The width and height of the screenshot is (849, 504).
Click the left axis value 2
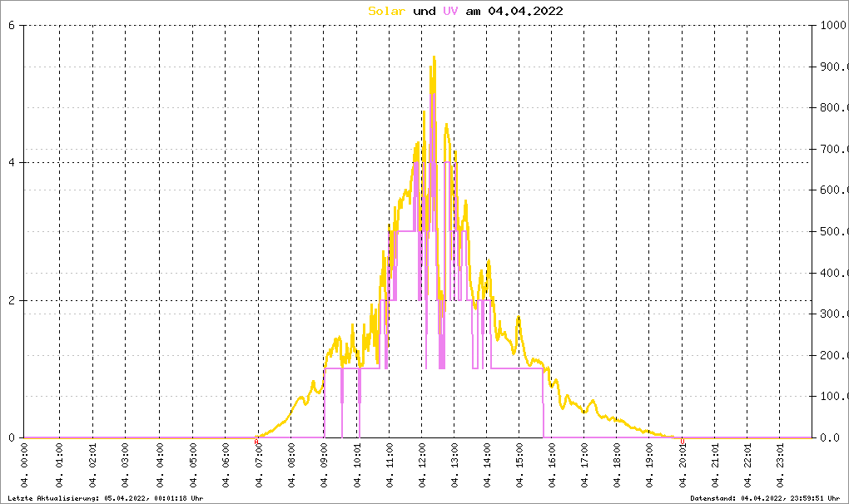12,300
